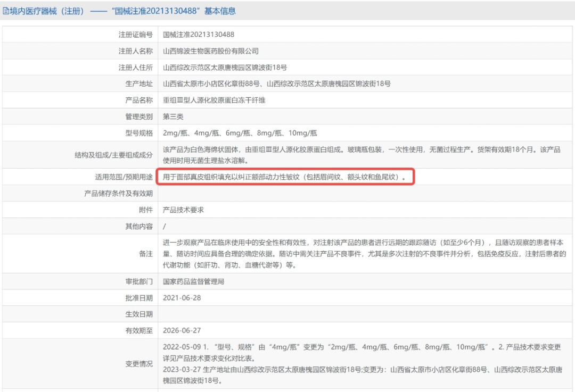Select 国家药品监督管理局 value
This screenshot has height=392, width=575.
(194, 281)
